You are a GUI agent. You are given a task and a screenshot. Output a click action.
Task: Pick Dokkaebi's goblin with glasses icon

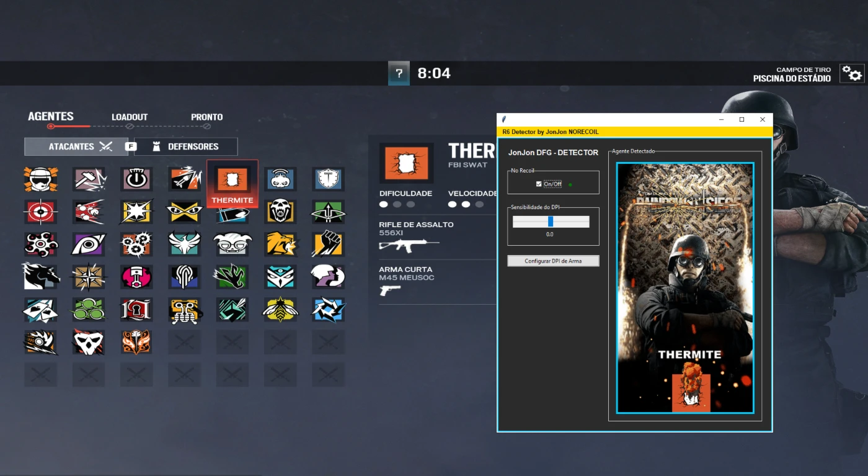click(x=232, y=244)
